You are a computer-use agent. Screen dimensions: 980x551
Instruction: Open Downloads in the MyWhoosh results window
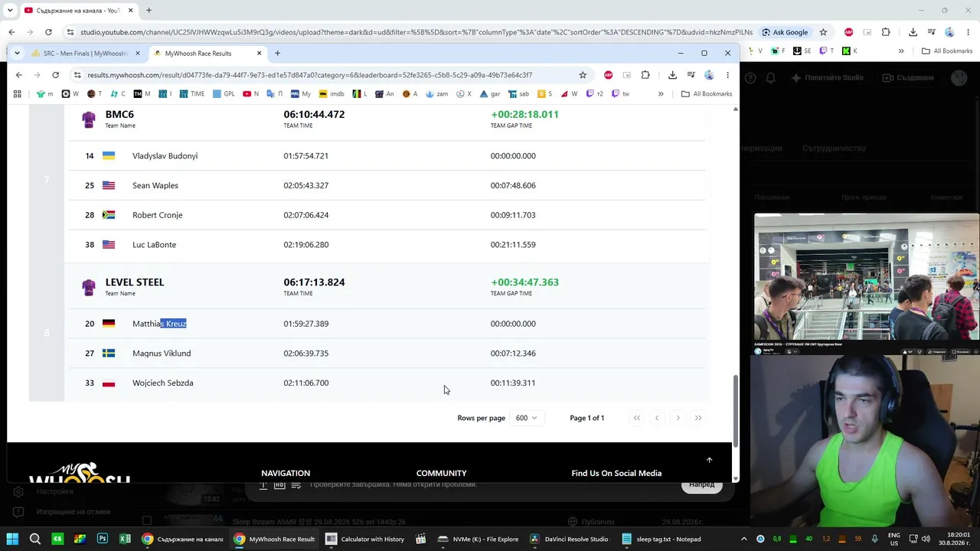(672, 75)
